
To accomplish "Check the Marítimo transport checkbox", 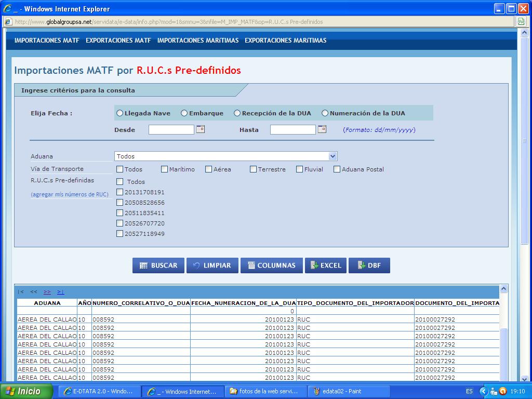I will click(164, 169).
